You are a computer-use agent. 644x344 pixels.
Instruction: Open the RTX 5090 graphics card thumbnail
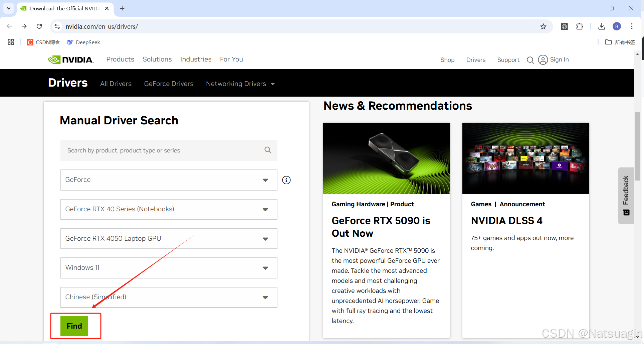(386, 158)
